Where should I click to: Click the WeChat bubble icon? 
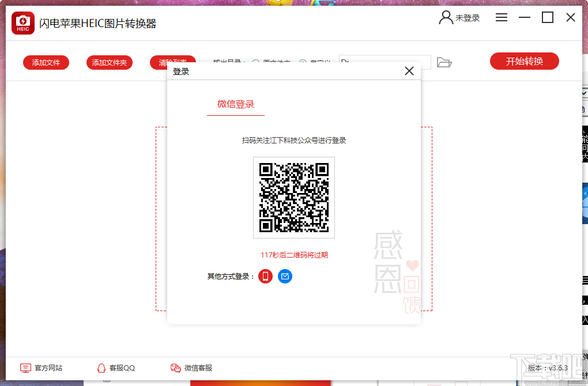coord(175,368)
